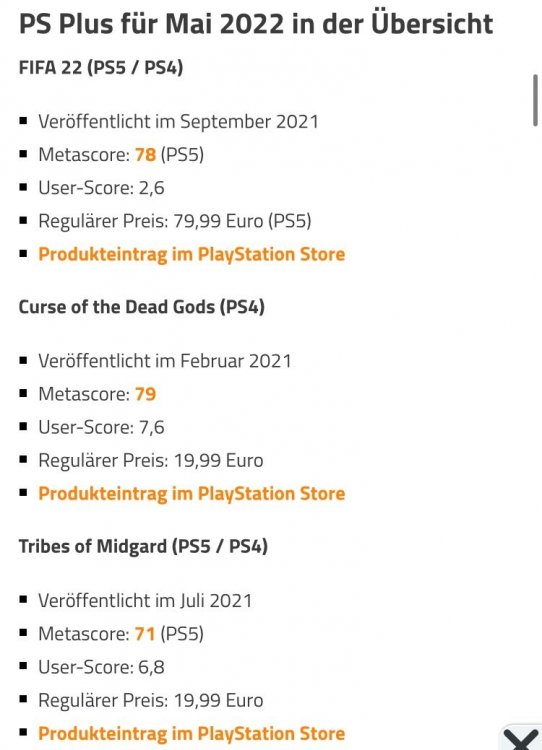Click the Tribes of Midgard Metascore 71

145,634
